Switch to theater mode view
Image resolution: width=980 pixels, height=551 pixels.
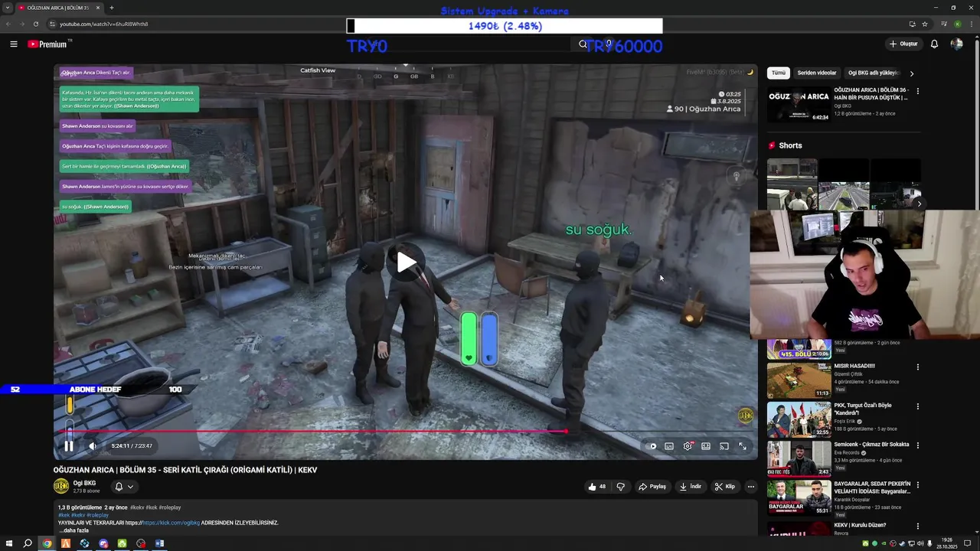[x=706, y=446]
